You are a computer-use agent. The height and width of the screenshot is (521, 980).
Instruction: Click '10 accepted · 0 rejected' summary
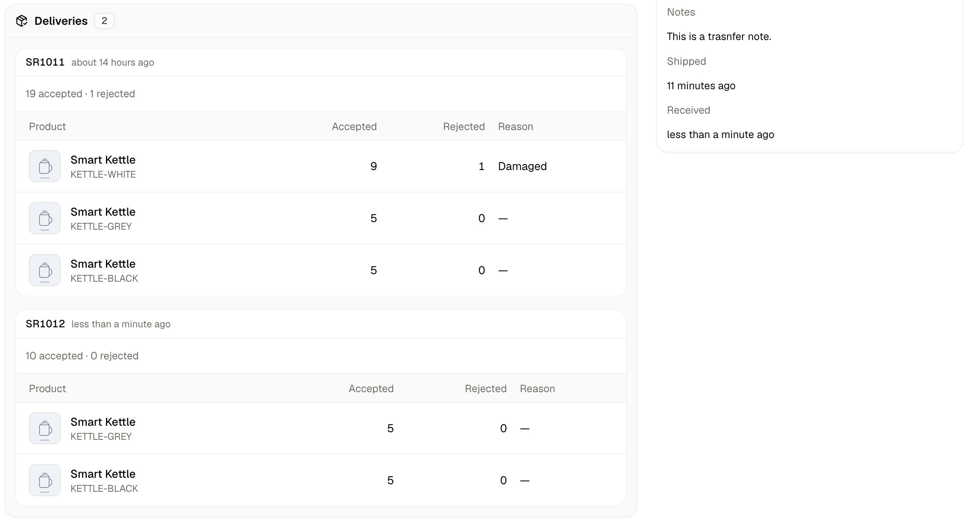click(x=82, y=356)
